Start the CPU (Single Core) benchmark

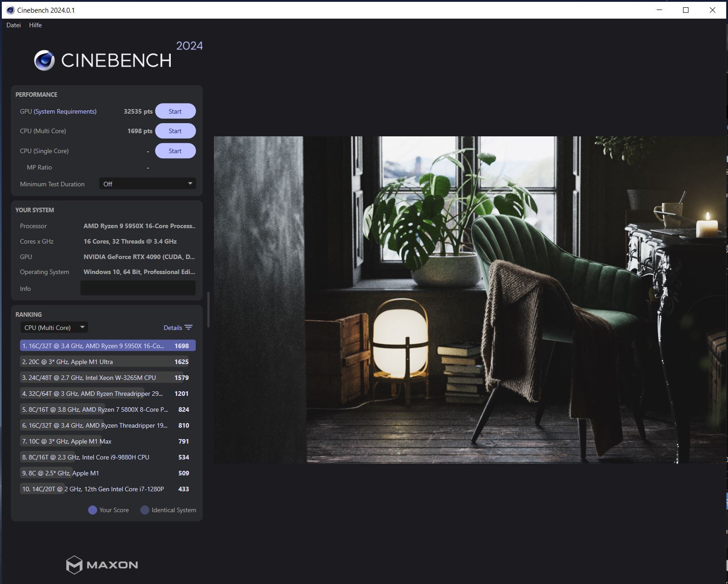175,151
